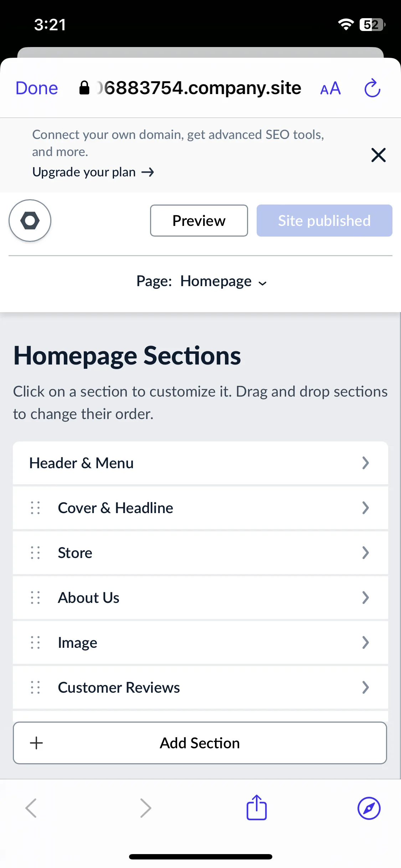Click the Preview button
This screenshot has height=868, width=401.
[x=199, y=221]
